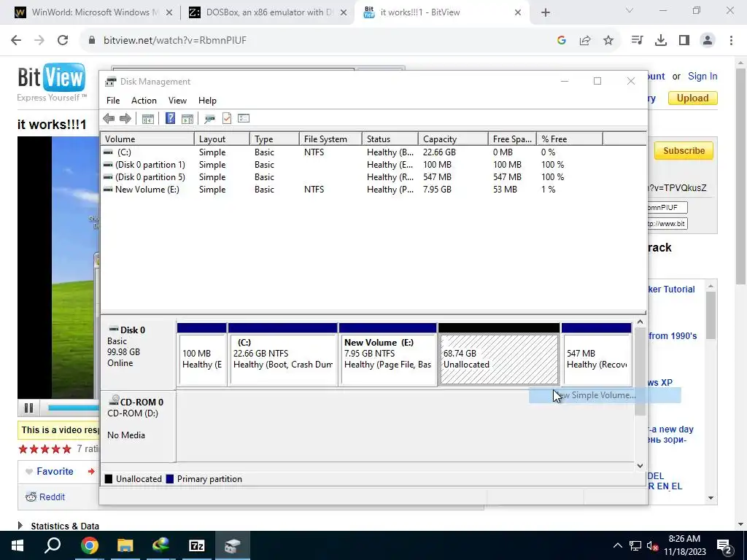The height and width of the screenshot is (560, 747).
Task: Select New Volume (E:) 7.95 GB partition block
Action: (x=388, y=354)
